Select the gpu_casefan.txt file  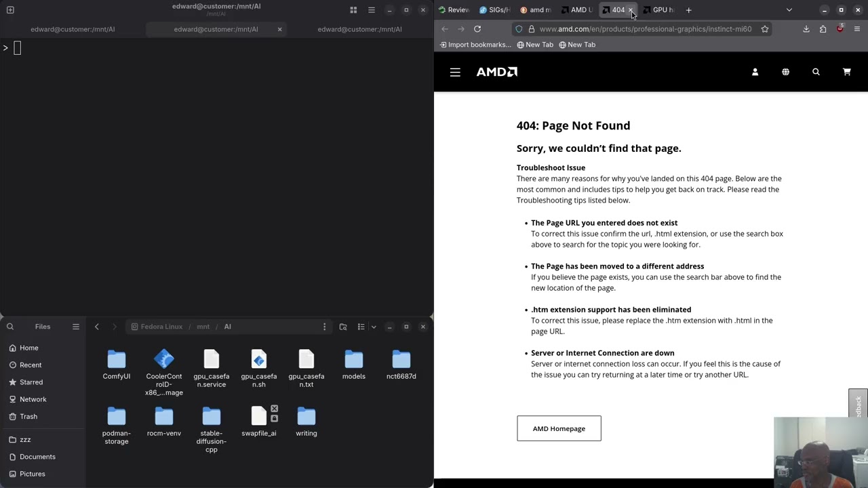click(307, 368)
